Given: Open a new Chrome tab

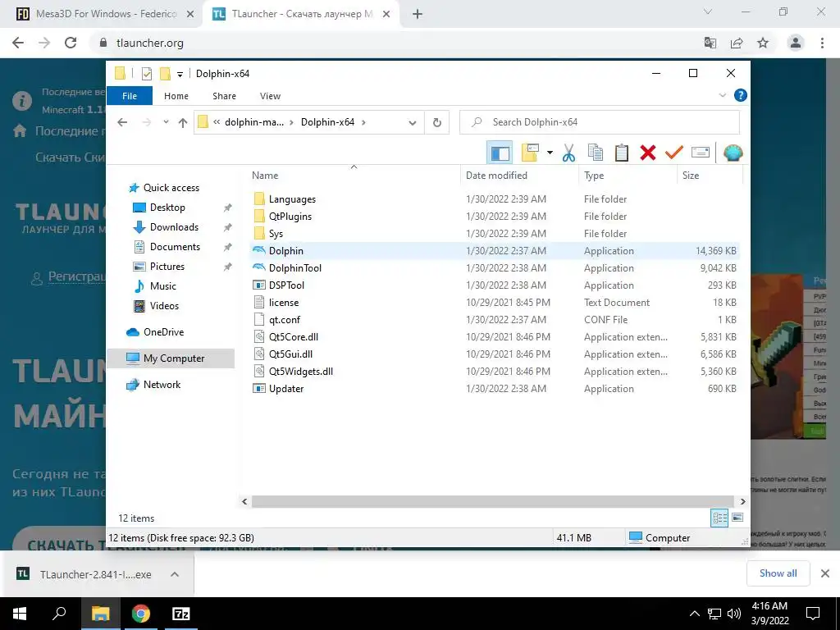Looking at the screenshot, I should pos(418,15).
